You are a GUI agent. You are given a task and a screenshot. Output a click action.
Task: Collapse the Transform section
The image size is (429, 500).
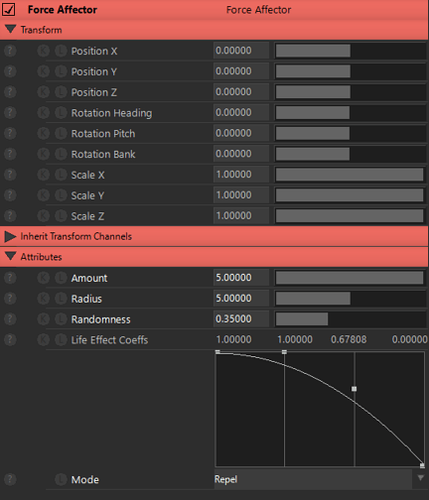click(10, 29)
